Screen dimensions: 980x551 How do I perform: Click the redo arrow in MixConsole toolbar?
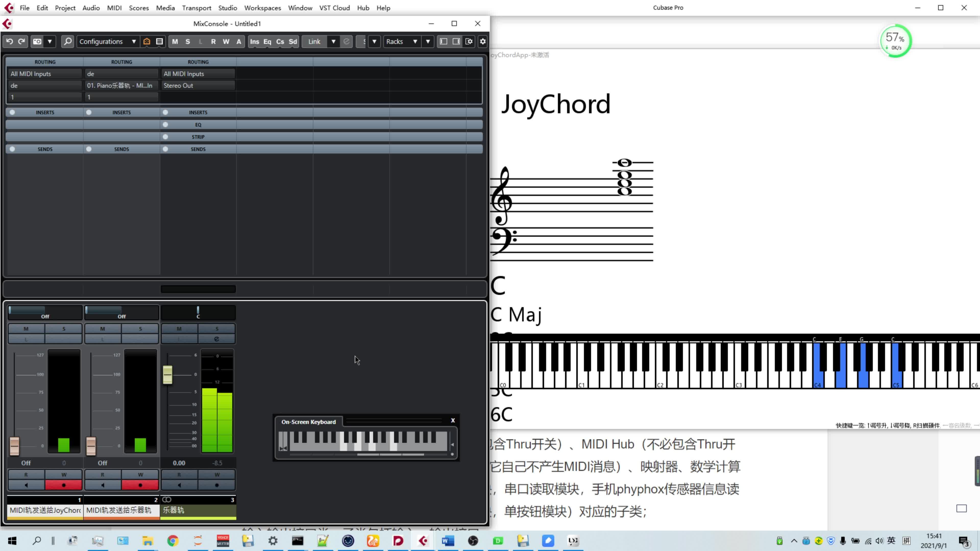22,41
